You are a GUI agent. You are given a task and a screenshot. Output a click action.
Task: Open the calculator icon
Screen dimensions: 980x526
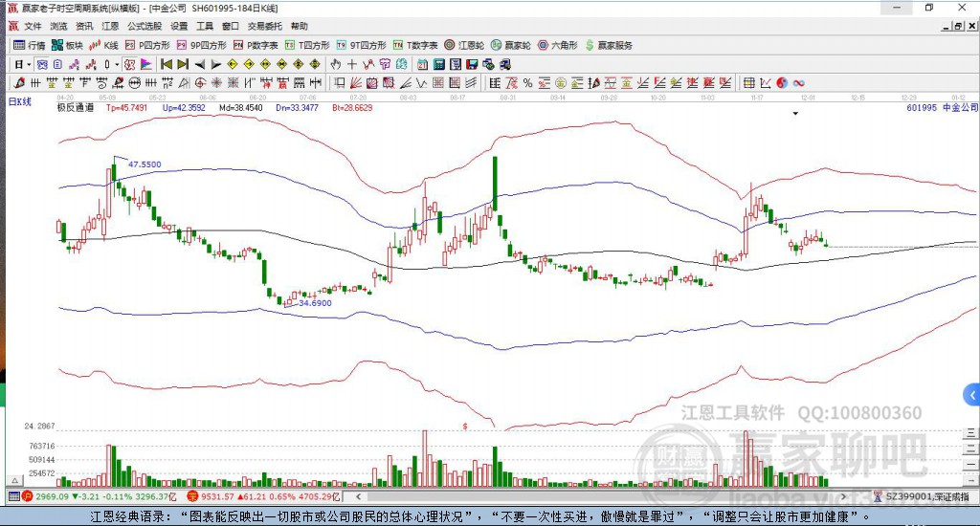[438, 64]
